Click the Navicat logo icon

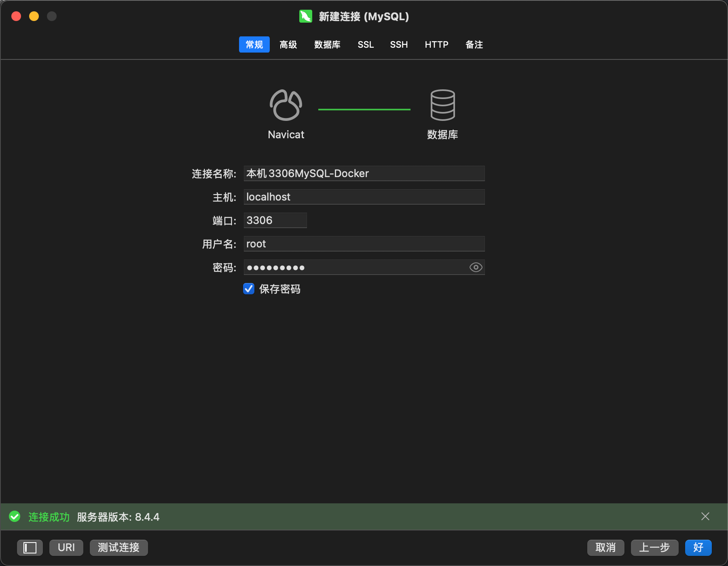pos(286,105)
